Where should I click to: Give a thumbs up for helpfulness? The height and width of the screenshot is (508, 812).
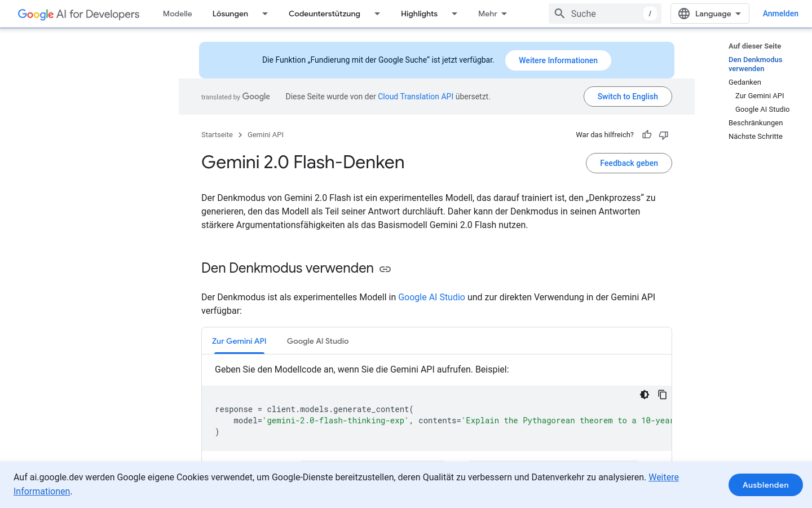click(647, 135)
